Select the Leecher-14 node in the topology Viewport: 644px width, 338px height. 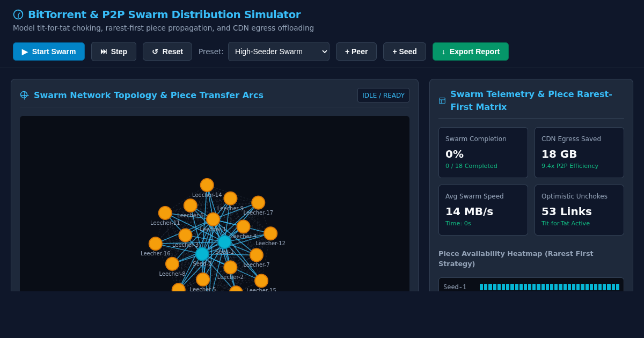coord(207,185)
